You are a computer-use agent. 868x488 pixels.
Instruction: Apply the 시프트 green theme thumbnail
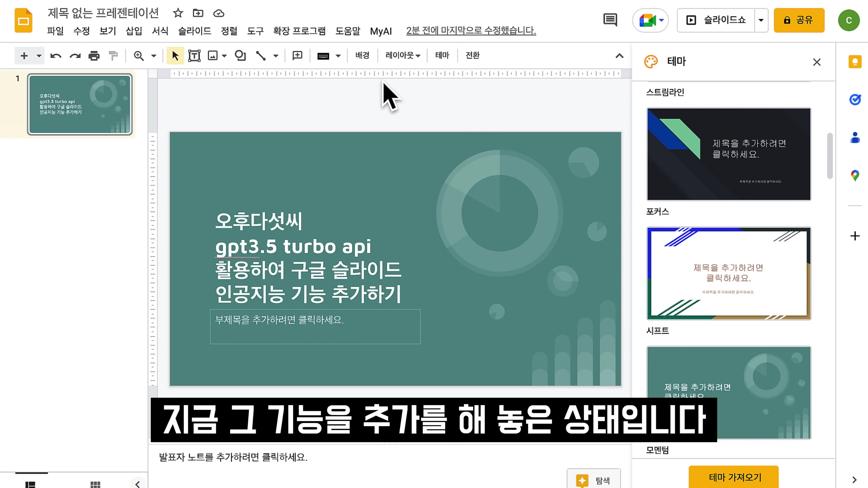click(728, 392)
